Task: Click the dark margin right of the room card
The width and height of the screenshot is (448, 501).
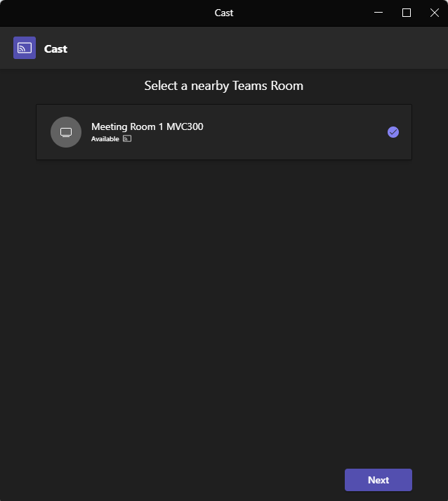Action: (430, 132)
